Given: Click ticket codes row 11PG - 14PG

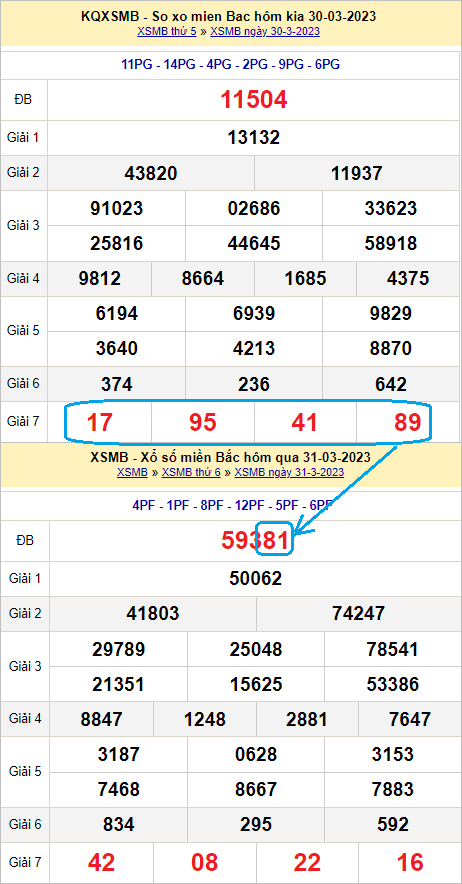Looking at the screenshot, I should (x=230, y=65).
